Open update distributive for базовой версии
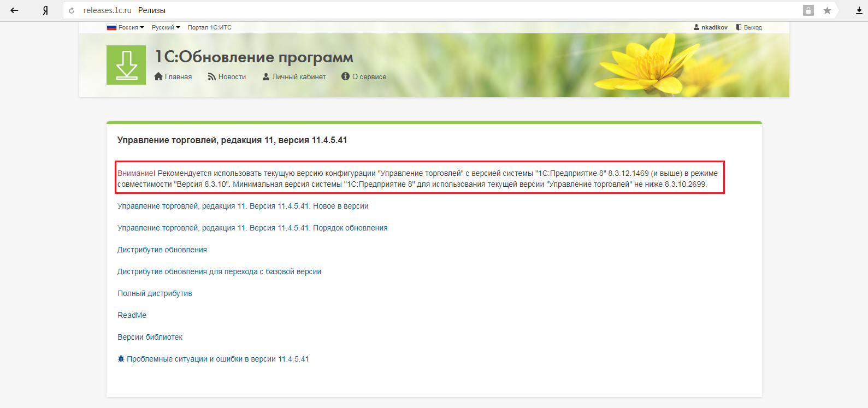 [219, 271]
